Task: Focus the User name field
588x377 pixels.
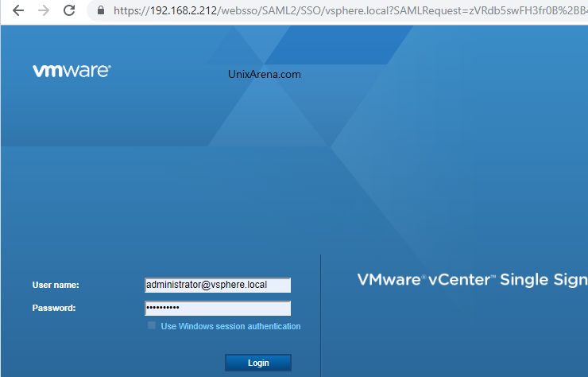Action: pos(218,285)
